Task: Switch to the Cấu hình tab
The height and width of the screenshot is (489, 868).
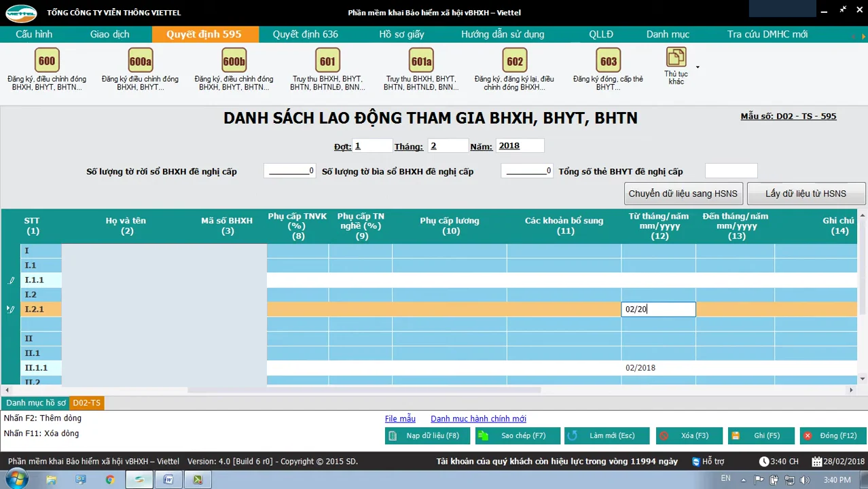Action: [34, 34]
